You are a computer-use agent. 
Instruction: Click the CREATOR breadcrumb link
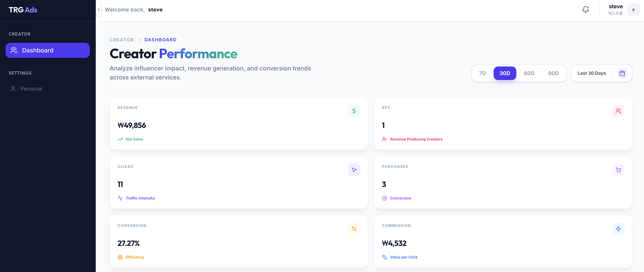coord(121,40)
